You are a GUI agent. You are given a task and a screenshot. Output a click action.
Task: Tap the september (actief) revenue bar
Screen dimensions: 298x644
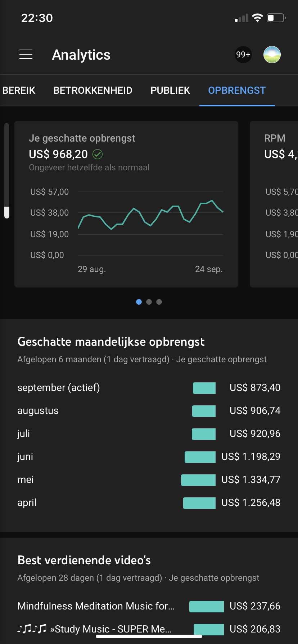tap(204, 388)
